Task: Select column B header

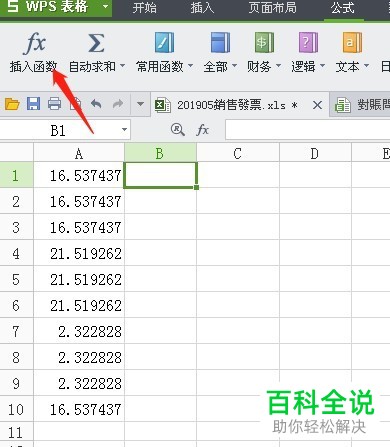Action: point(160,154)
